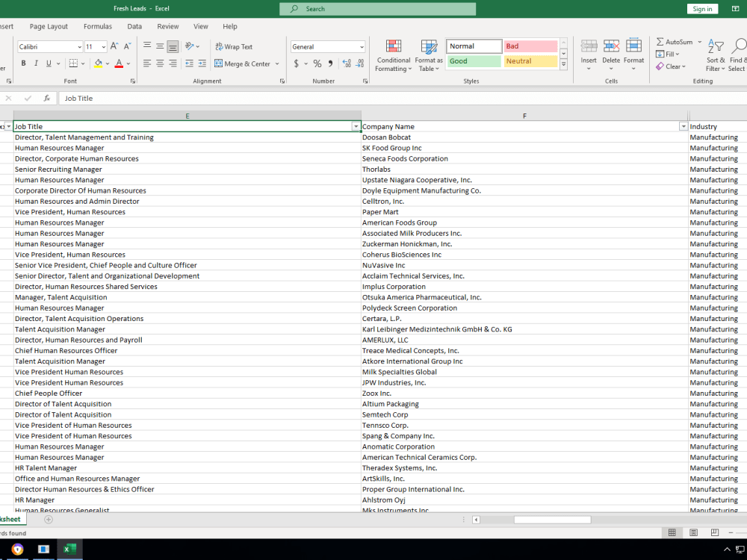The height and width of the screenshot is (560, 747).
Task: Open Conditional Formatting
Action: tap(393, 56)
